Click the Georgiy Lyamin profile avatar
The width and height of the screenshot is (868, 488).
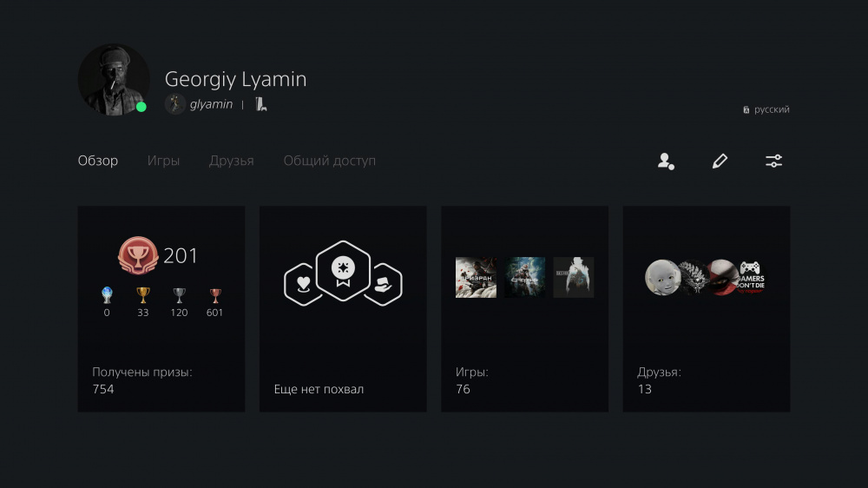click(114, 80)
